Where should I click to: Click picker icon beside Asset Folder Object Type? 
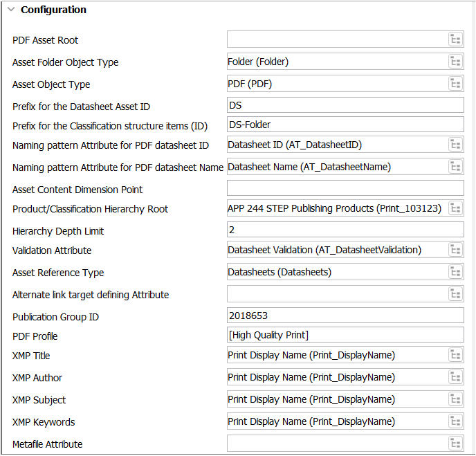click(455, 62)
